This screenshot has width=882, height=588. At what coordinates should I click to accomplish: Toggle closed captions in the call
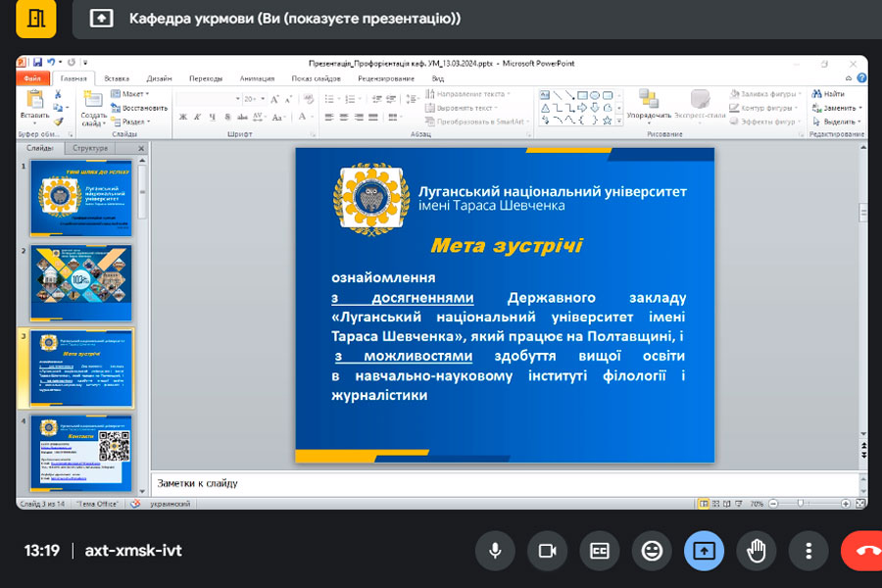pyautogui.click(x=599, y=551)
